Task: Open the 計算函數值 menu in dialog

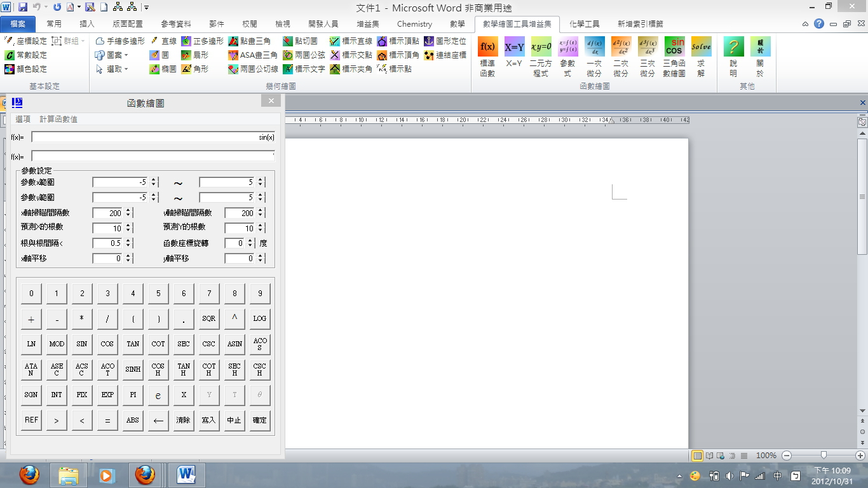Action: [58, 119]
